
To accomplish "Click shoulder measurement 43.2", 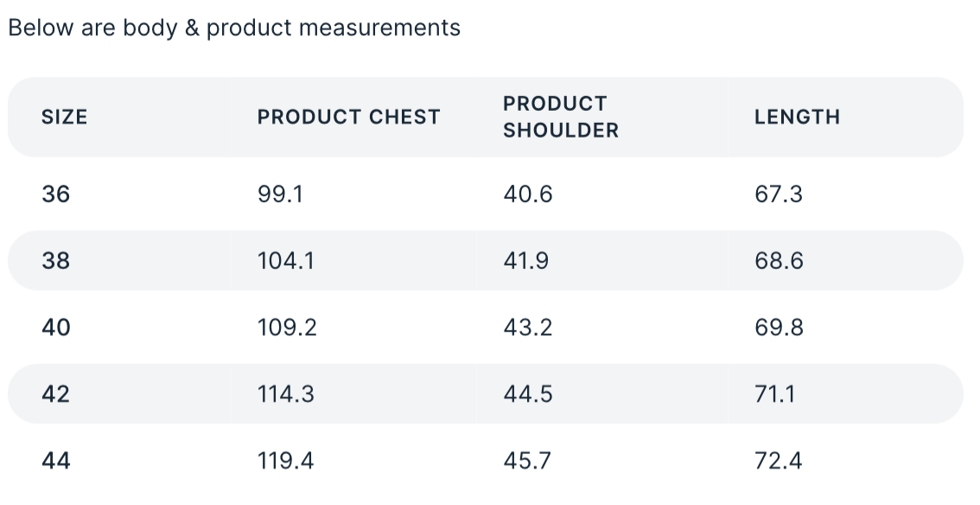I will 527,327.
